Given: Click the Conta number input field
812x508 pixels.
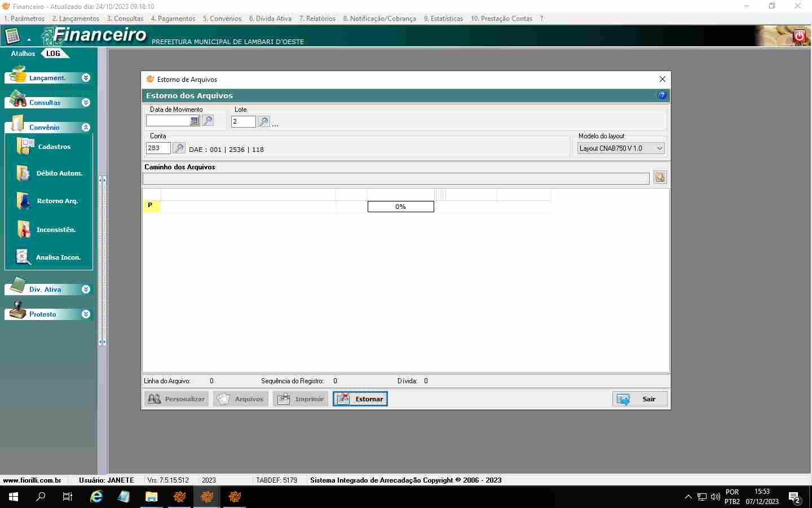Looking at the screenshot, I should point(158,148).
